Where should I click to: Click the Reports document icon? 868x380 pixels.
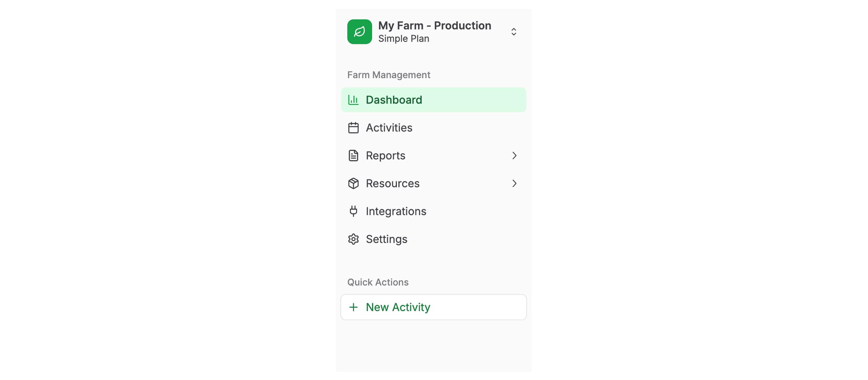[x=353, y=155]
